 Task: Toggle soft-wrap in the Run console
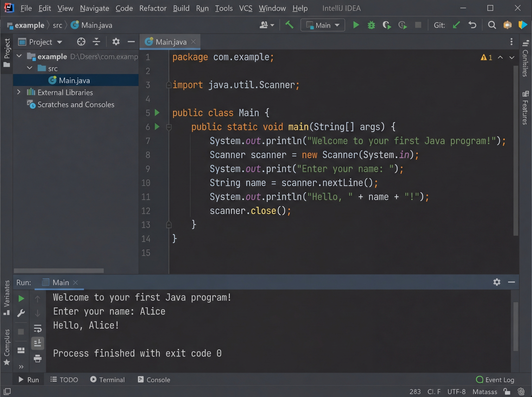point(37,328)
